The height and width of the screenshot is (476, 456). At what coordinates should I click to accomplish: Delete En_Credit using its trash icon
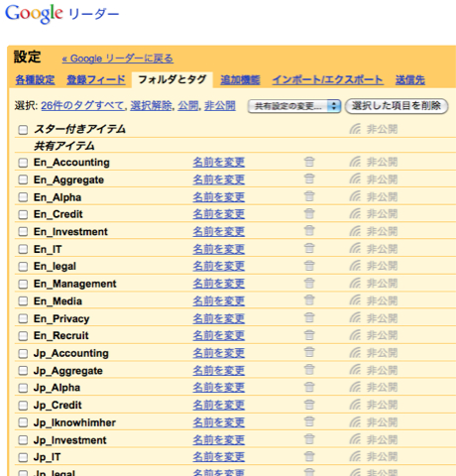[309, 213]
